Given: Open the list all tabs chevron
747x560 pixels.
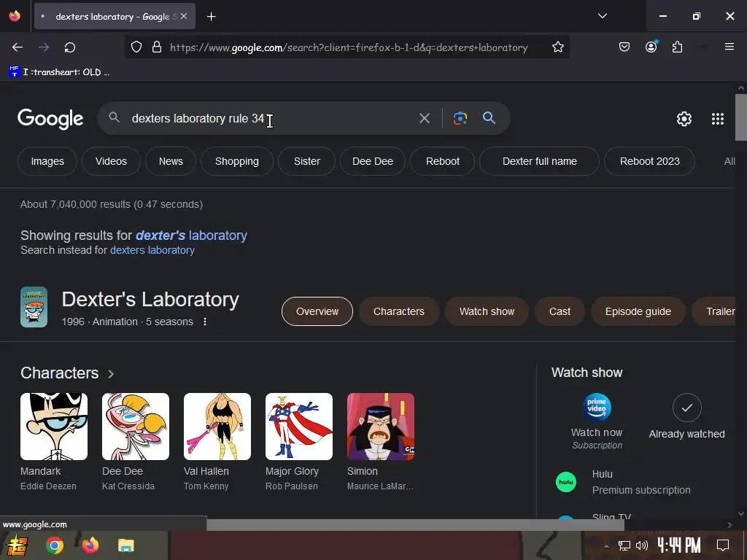Looking at the screenshot, I should (x=602, y=16).
